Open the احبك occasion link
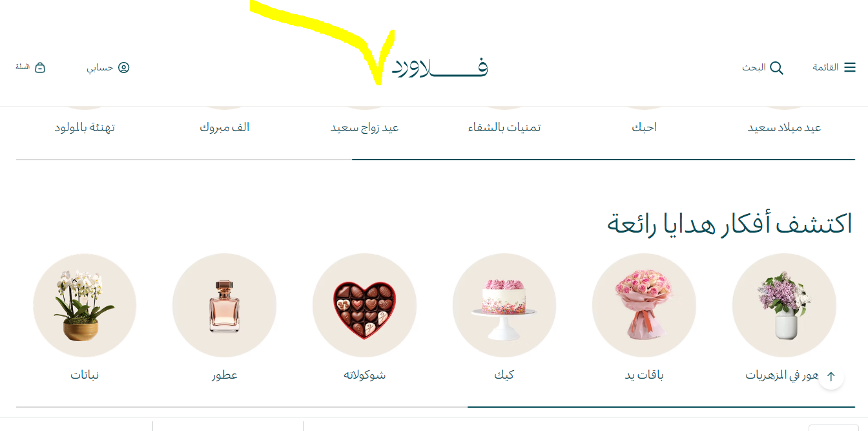The height and width of the screenshot is (431, 868). click(x=644, y=127)
